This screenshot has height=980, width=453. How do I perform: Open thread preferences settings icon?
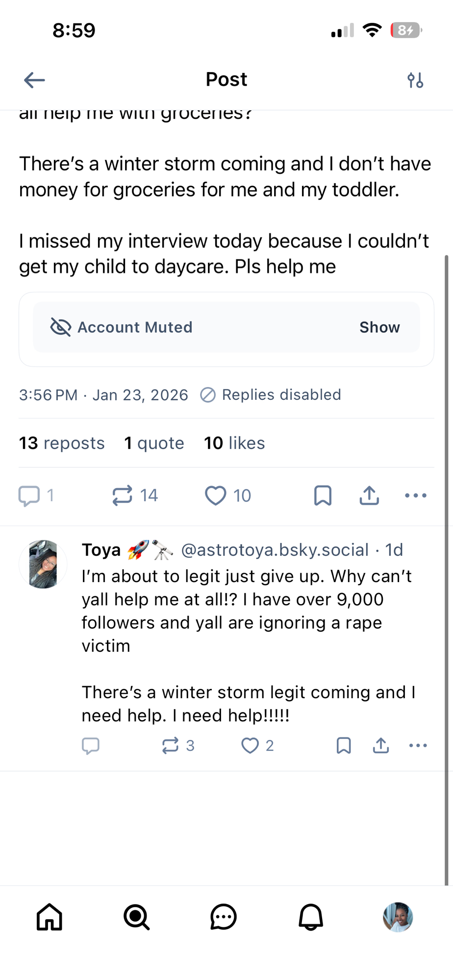point(415,80)
